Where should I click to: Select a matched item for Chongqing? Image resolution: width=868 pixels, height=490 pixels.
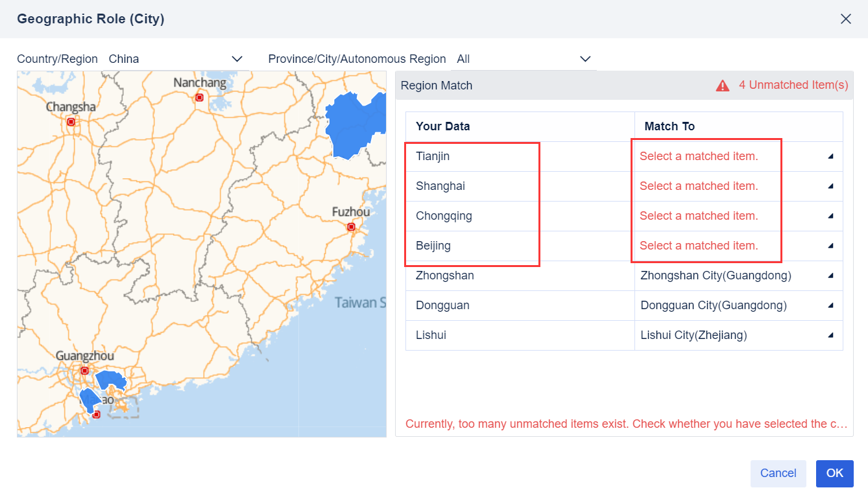point(697,216)
